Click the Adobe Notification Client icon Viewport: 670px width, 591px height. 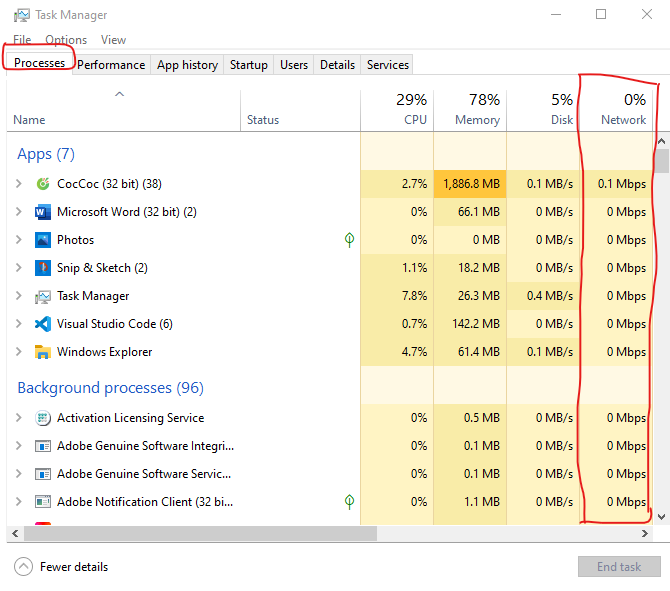point(43,502)
